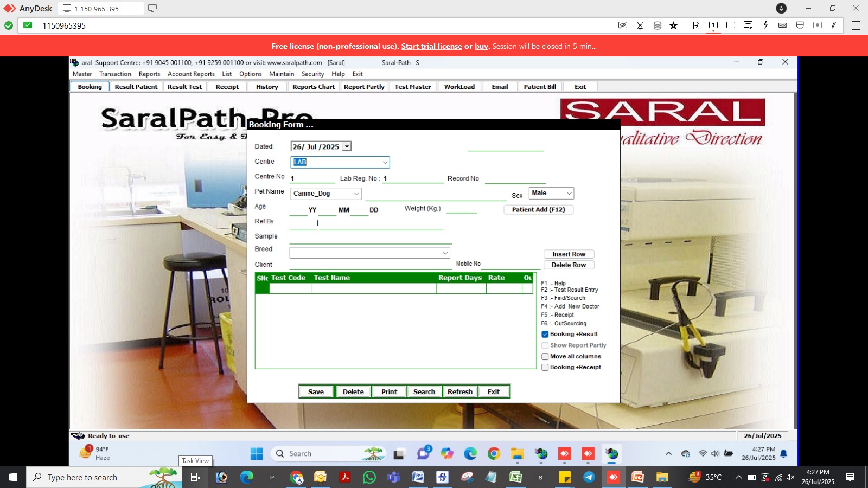The image size is (868, 488).
Task: Click AnyDesk session recording icon
Action: pos(818,25)
